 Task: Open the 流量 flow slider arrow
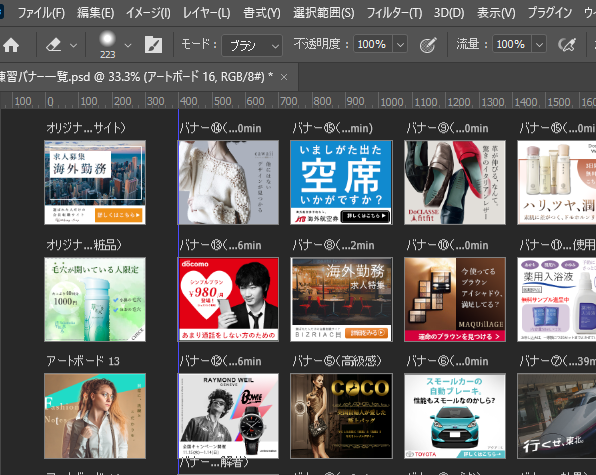[x=539, y=44]
